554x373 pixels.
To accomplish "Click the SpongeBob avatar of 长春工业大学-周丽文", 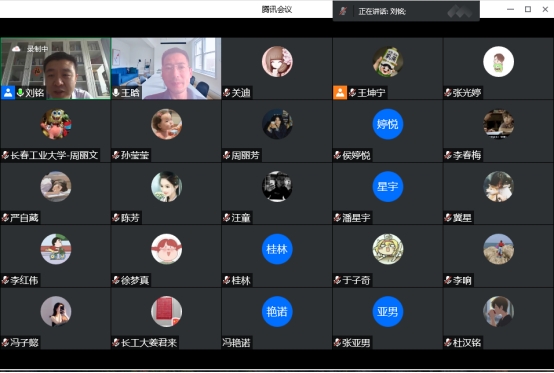I will 56,124.
